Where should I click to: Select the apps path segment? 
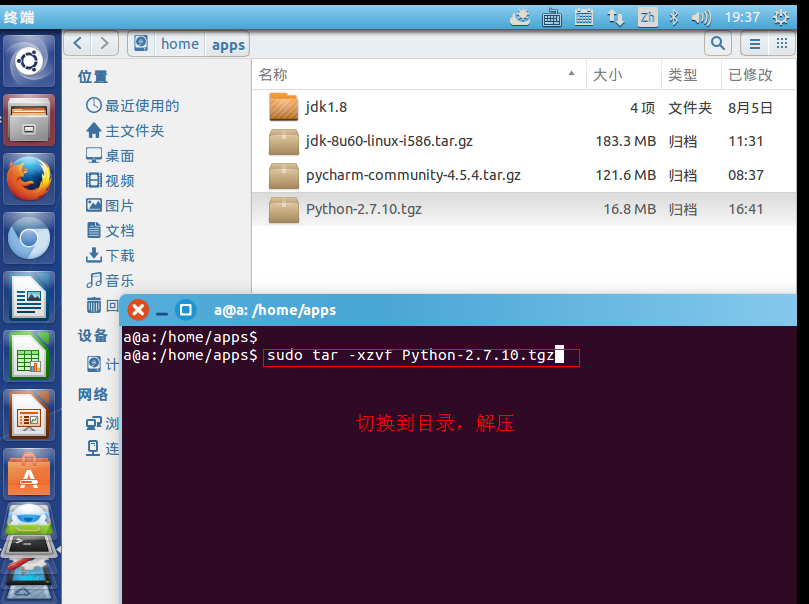(x=228, y=44)
